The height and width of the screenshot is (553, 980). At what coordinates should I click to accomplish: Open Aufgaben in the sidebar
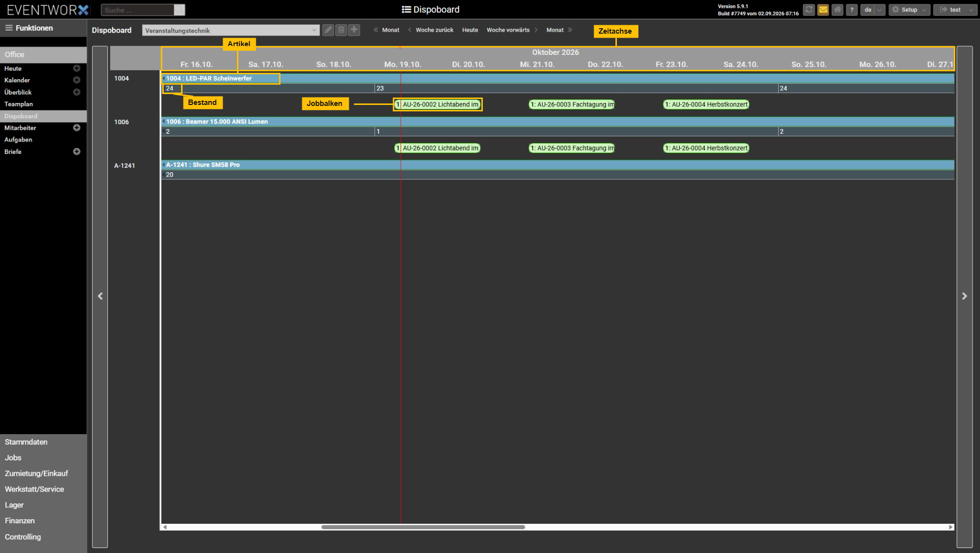18,140
